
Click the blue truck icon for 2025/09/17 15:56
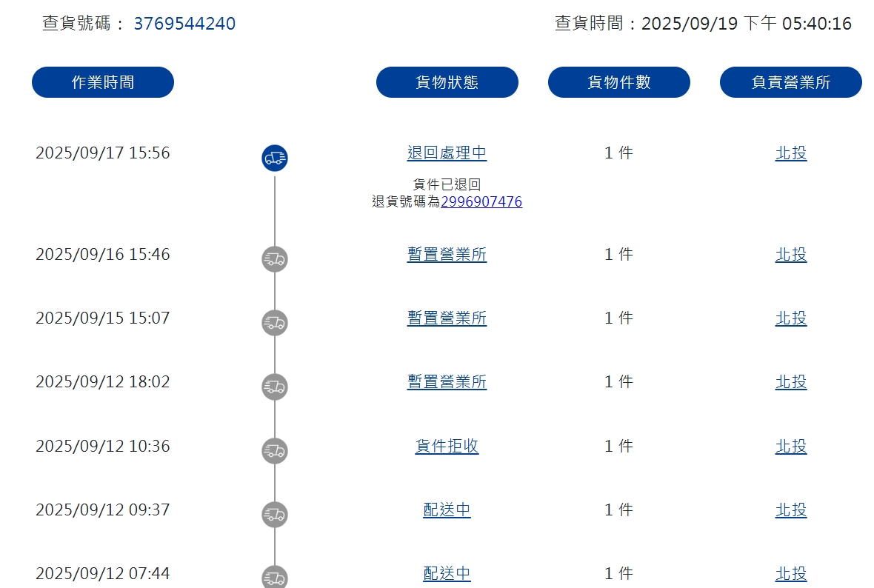(x=275, y=158)
